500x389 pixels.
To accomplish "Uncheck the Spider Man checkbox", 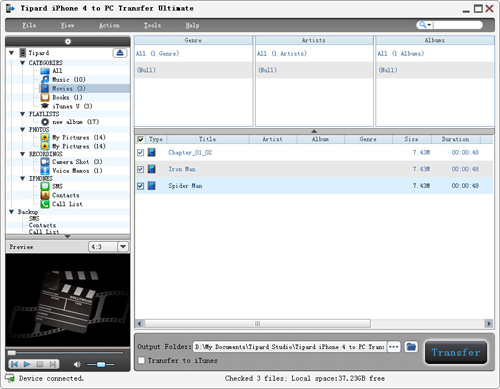I will [x=140, y=186].
